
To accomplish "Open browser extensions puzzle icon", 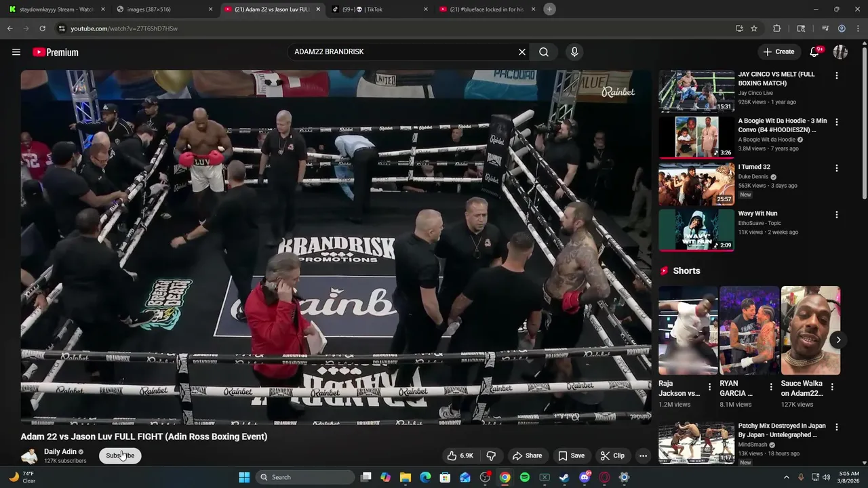I will click(777, 28).
